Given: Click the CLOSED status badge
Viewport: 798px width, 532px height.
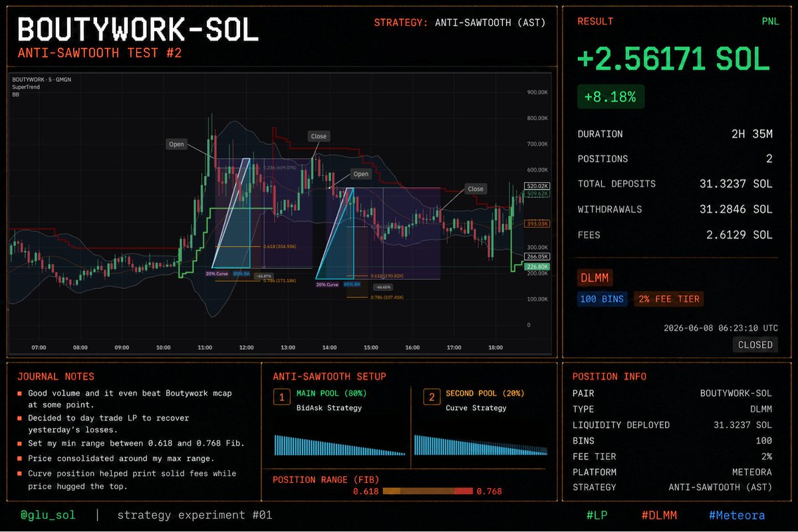Looking at the screenshot, I should [755, 344].
